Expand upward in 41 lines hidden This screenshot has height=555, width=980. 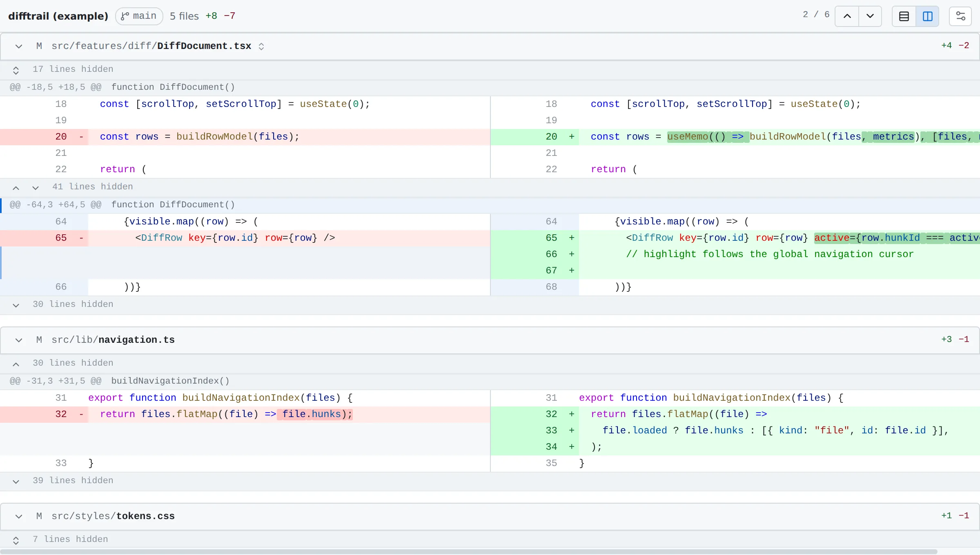pyautogui.click(x=16, y=187)
